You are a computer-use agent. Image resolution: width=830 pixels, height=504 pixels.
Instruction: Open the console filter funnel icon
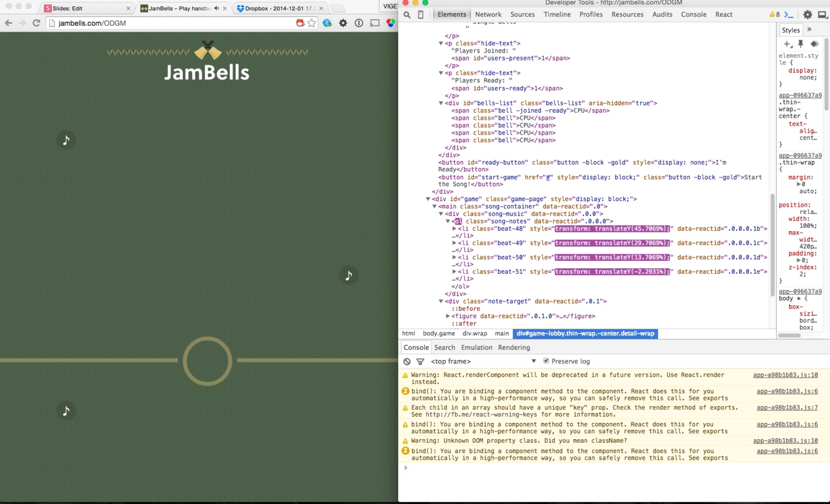(420, 362)
